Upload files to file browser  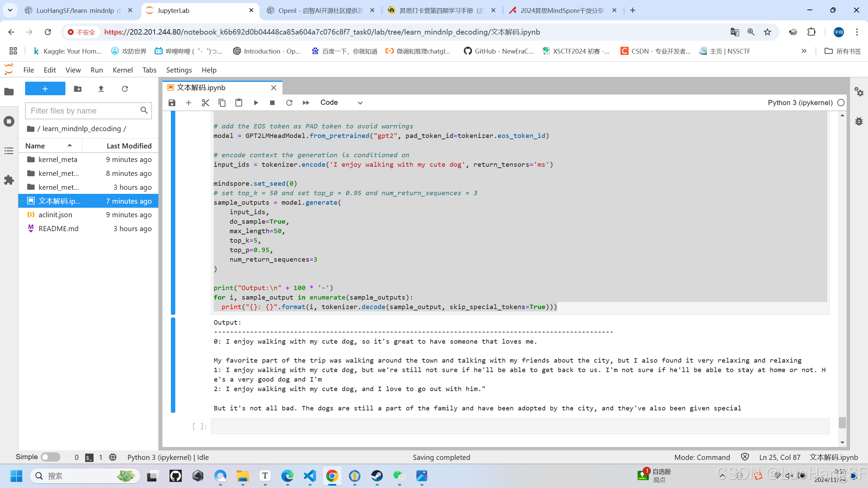click(x=101, y=89)
